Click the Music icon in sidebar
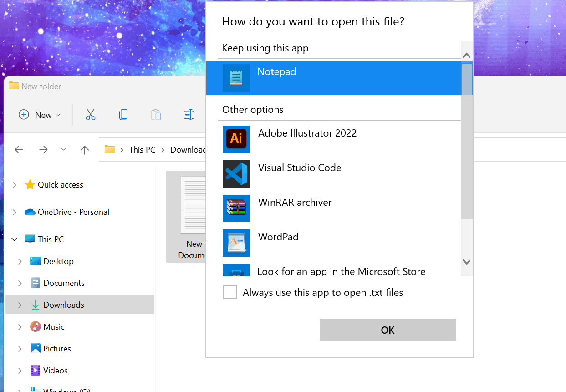 tap(36, 326)
